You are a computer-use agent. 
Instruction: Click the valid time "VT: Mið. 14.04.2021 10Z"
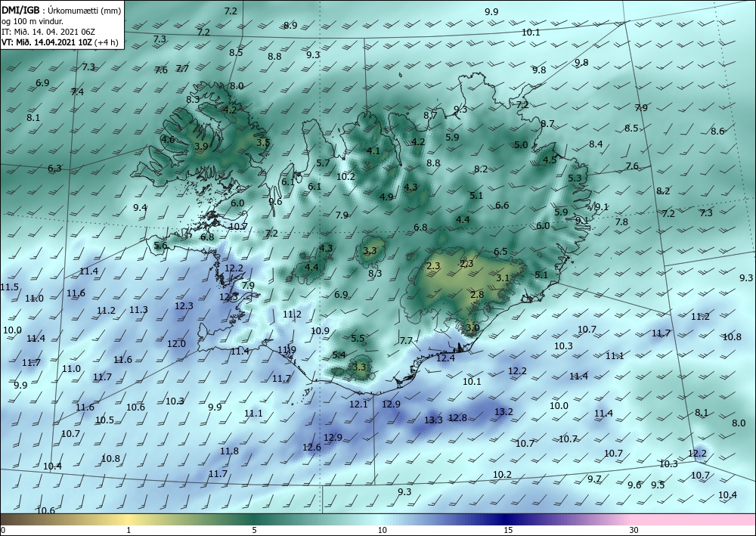coord(47,42)
